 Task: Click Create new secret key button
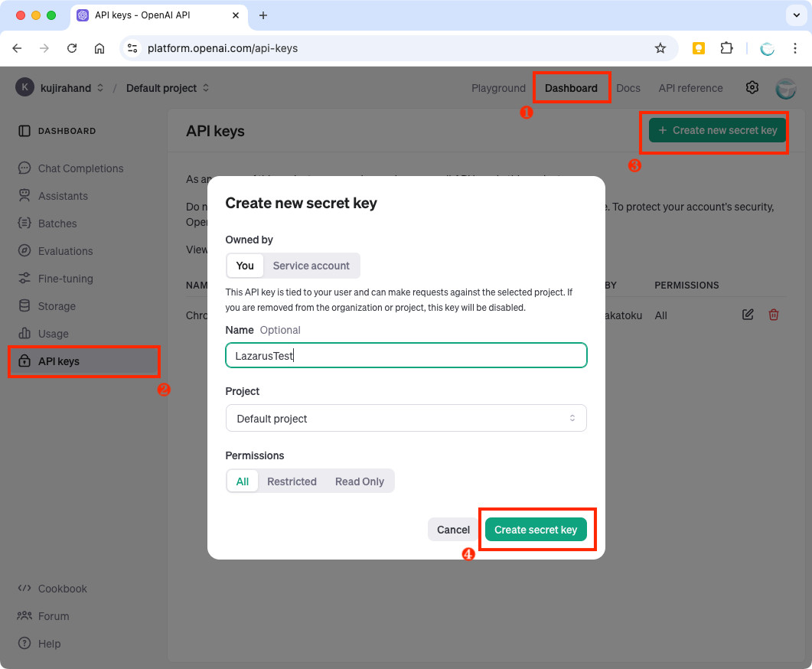coord(717,130)
